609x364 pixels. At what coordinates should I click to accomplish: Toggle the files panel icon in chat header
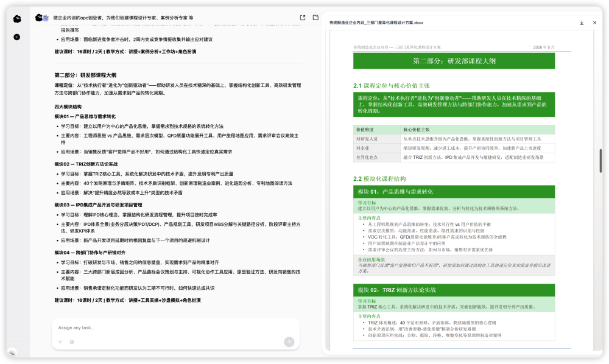(x=315, y=18)
